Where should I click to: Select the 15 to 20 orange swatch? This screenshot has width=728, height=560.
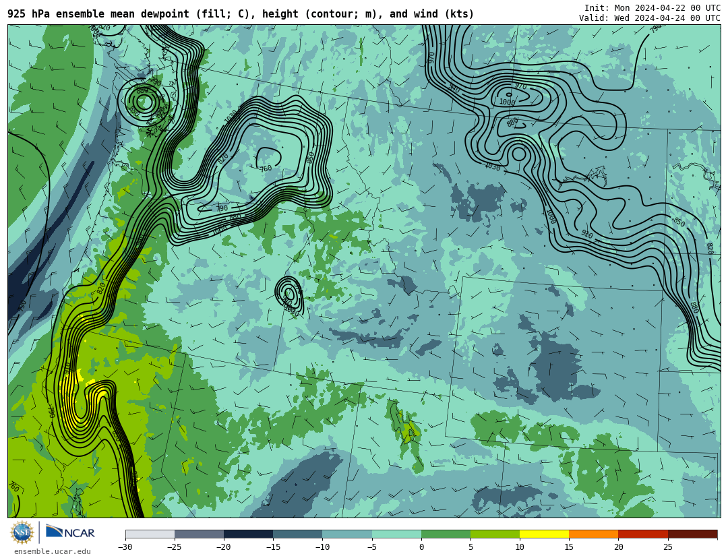(x=594, y=534)
